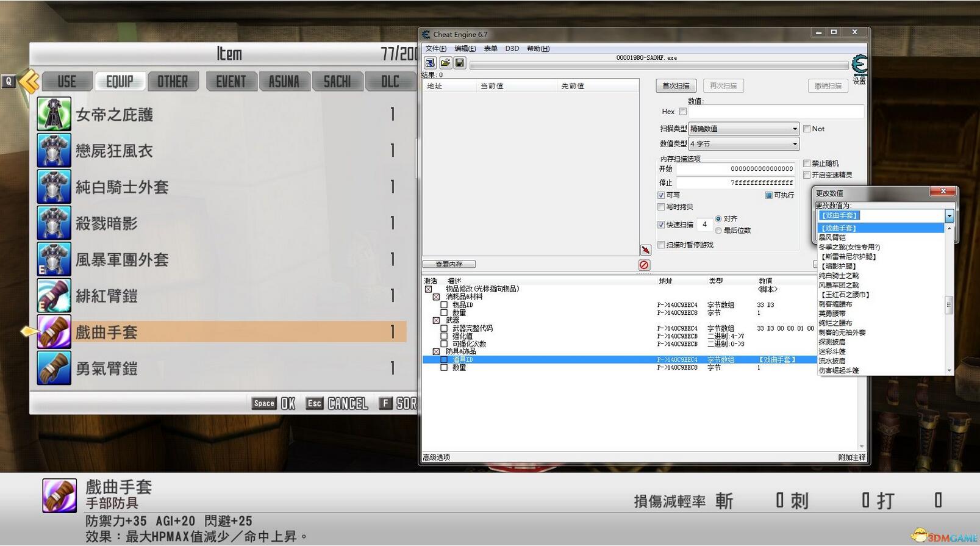Click the Q key hint icon

pyautogui.click(x=9, y=81)
